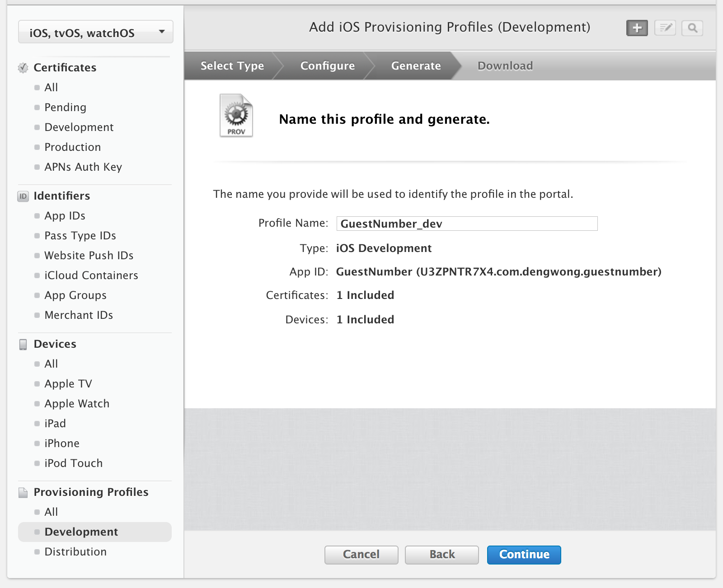
Task: Click the Continue button
Action: coord(524,555)
